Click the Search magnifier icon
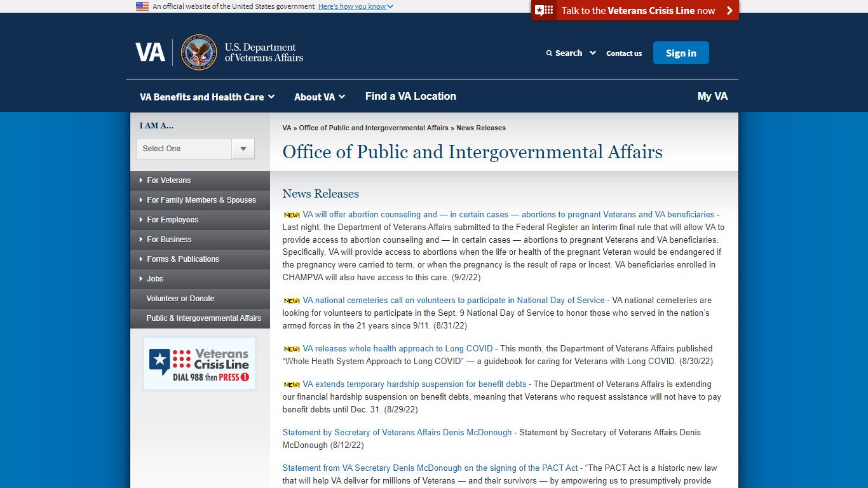868x488 pixels. (x=549, y=53)
